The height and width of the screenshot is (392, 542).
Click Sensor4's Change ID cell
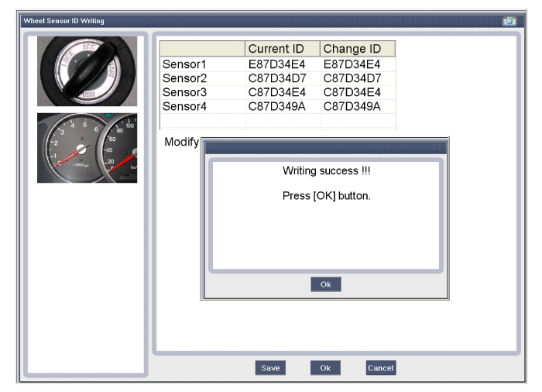(x=357, y=106)
